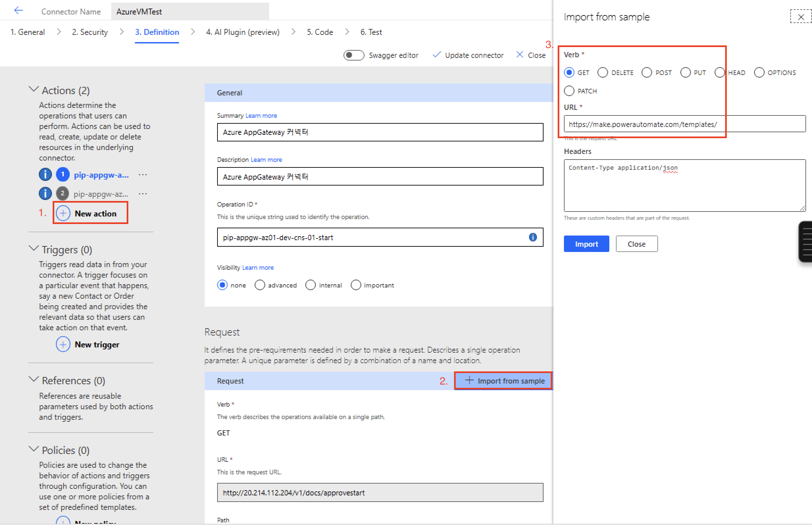Select the GET verb radio button
This screenshot has height=525, width=812.
pyautogui.click(x=569, y=73)
